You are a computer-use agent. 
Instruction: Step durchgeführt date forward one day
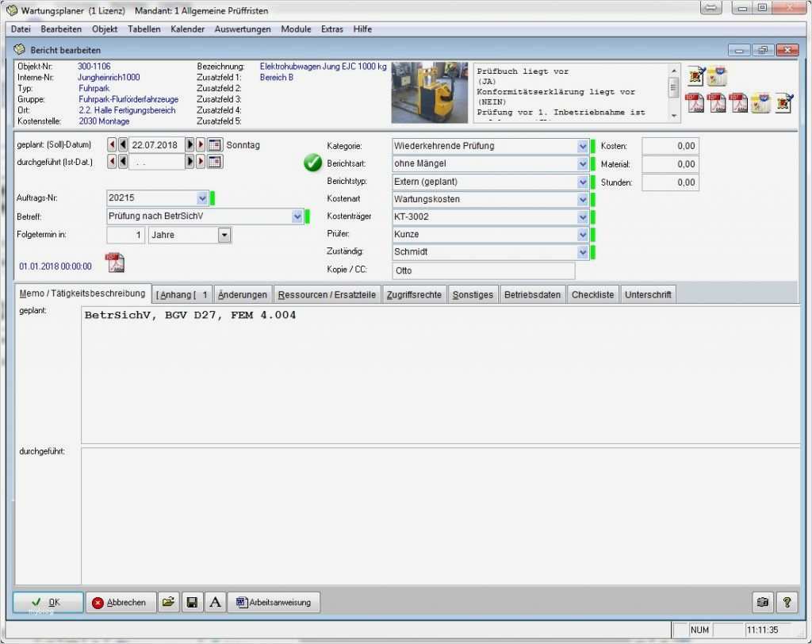pos(190,162)
